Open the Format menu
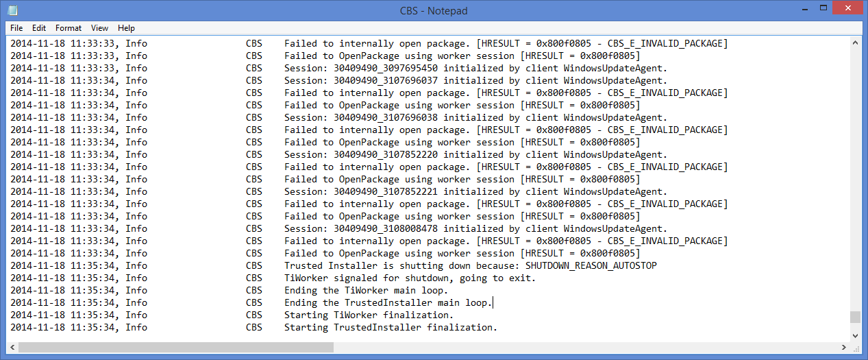Screen dimensions: 868x360 [69, 28]
